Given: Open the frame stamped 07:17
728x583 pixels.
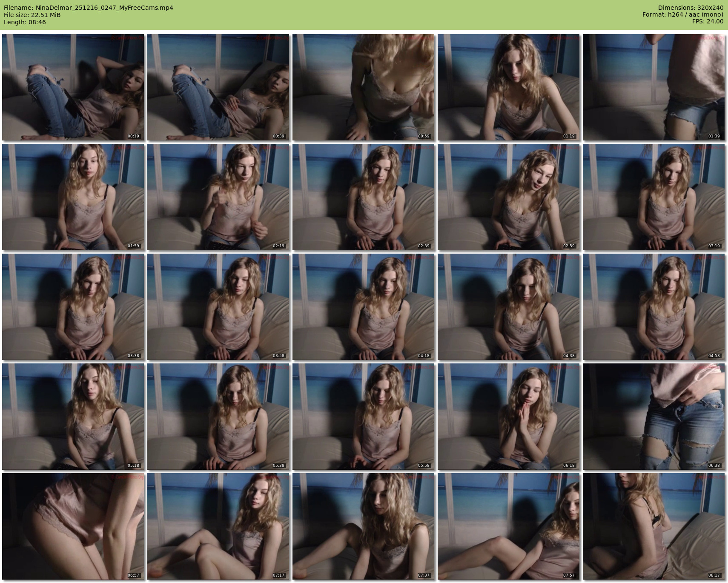Looking at the screenshot, I should [218, 526].
